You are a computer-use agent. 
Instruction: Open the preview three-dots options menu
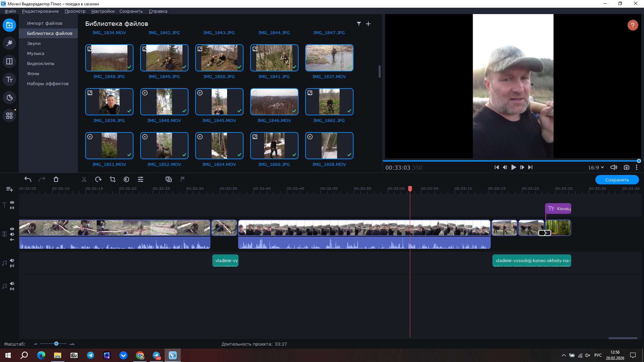636,167
